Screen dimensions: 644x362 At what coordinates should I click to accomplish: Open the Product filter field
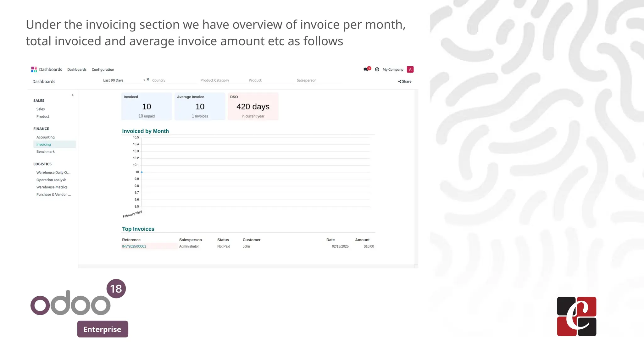(271, 80)
